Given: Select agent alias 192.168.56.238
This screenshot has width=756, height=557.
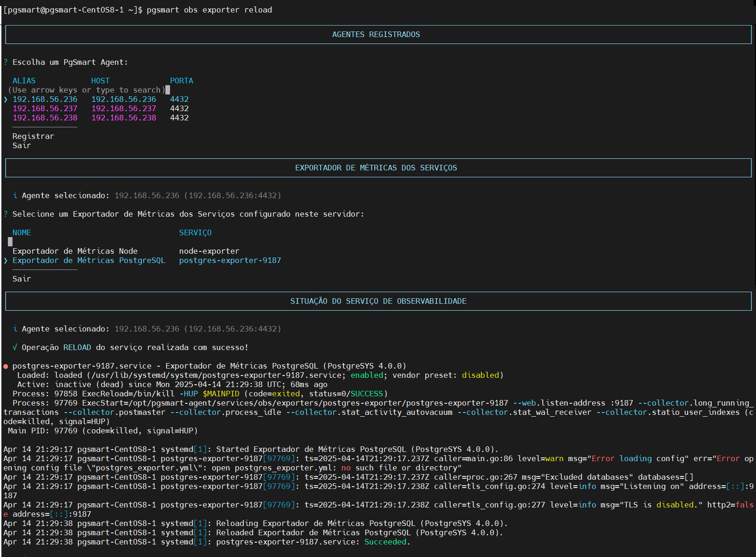Looking at the screenshot, I should click(45, 118).
